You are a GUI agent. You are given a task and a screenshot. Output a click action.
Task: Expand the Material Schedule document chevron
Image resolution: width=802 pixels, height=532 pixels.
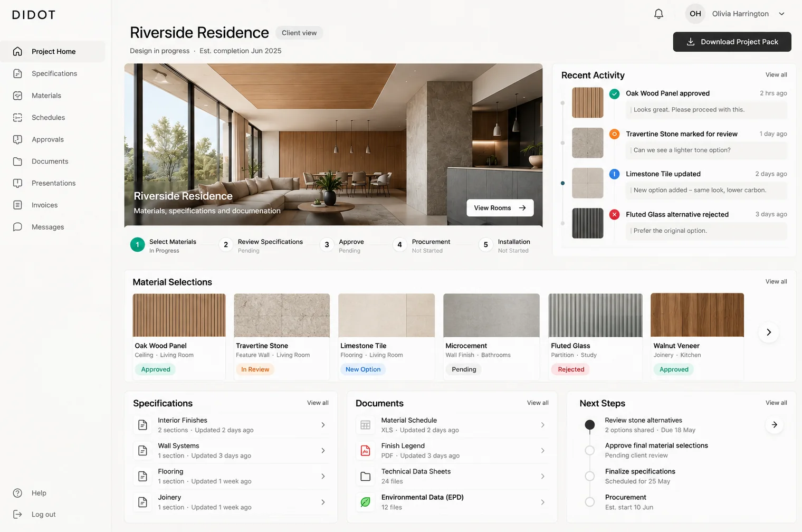tap(542, 425)
